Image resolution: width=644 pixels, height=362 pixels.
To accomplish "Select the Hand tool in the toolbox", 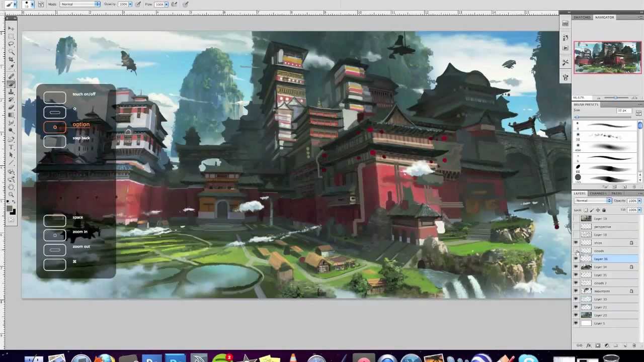I will click(x=11, y=187).
